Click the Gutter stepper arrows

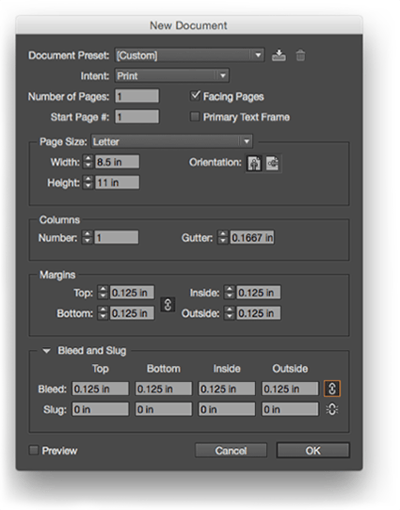coord(223,238)
